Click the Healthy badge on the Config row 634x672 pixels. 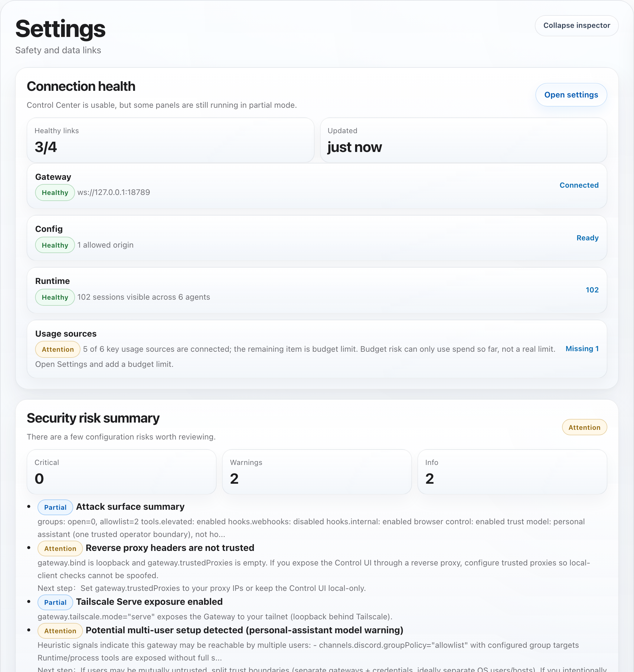click(x=55, y=245)
